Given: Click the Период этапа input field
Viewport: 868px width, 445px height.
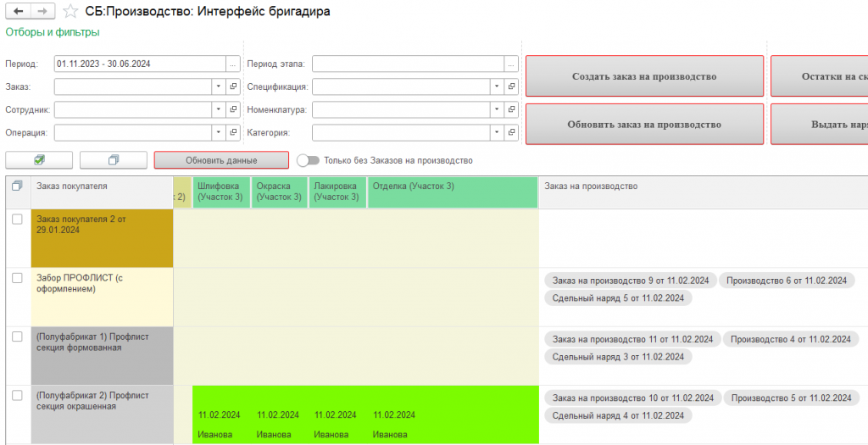Looking at the screenshot, I should [x=409, y=64].
